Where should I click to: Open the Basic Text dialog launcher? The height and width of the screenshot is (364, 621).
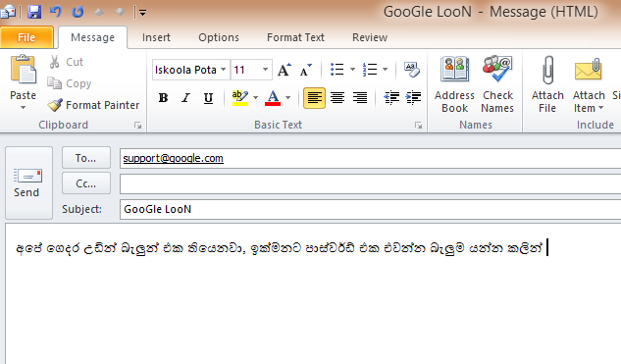point(418,126)
